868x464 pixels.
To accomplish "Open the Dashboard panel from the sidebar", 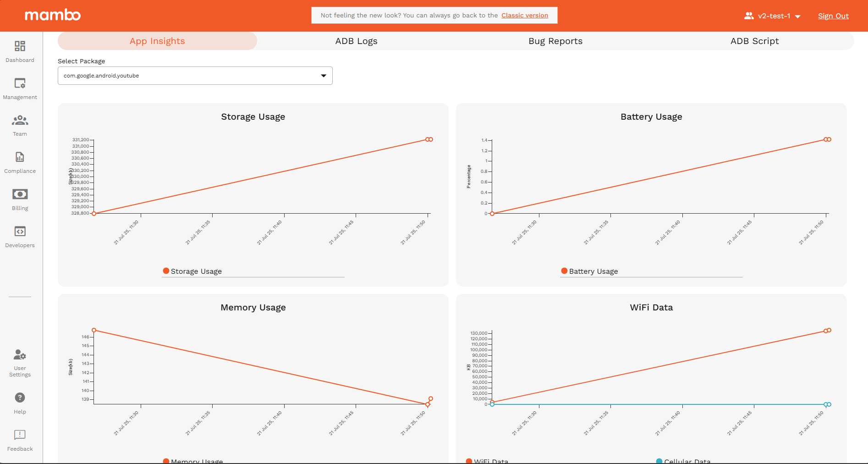I will [20, 50].
